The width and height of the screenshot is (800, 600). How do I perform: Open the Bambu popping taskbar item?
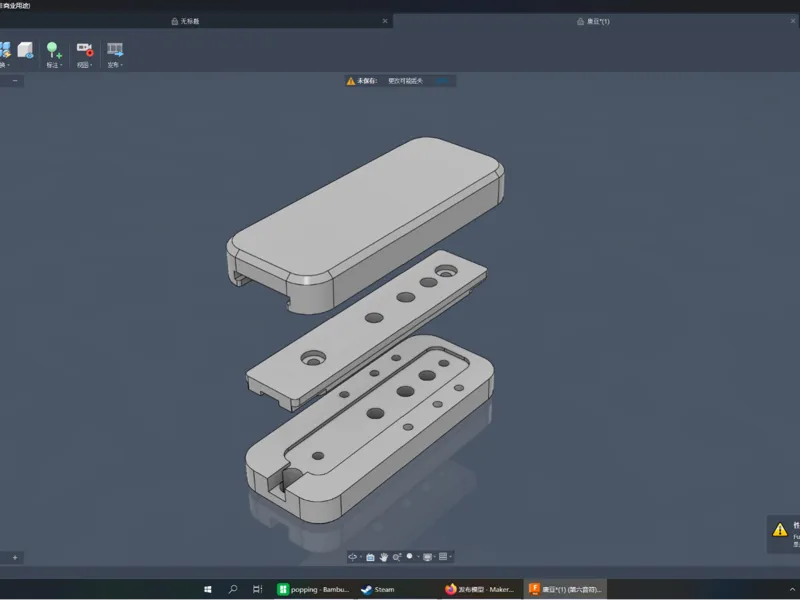(x=313, y=589)
